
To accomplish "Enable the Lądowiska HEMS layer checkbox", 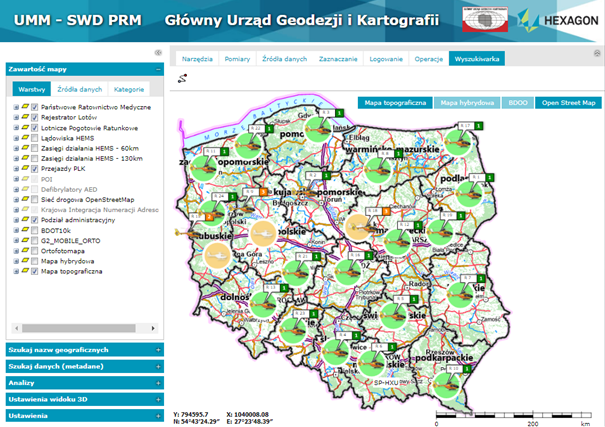I will pyautogui.click(x=34, y=138).
